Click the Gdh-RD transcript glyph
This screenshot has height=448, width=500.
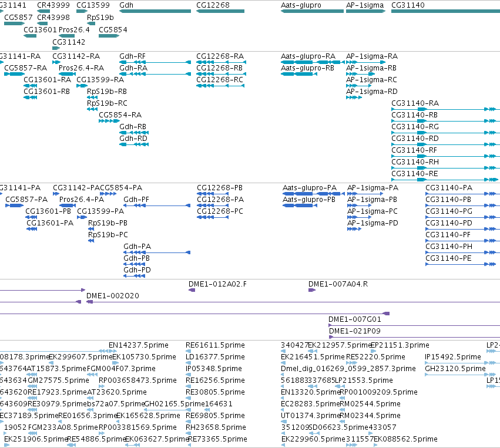(134, 144)
